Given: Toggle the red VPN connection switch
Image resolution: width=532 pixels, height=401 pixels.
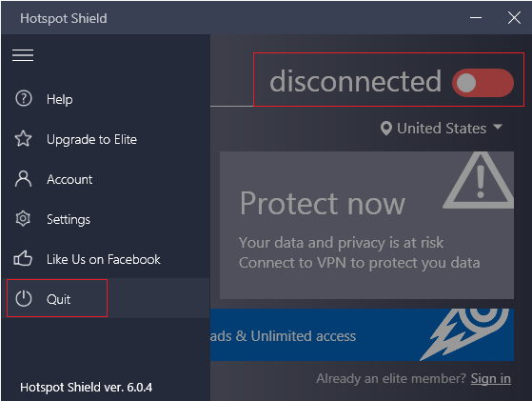Looking at the screenshot, I should [483, 83].
